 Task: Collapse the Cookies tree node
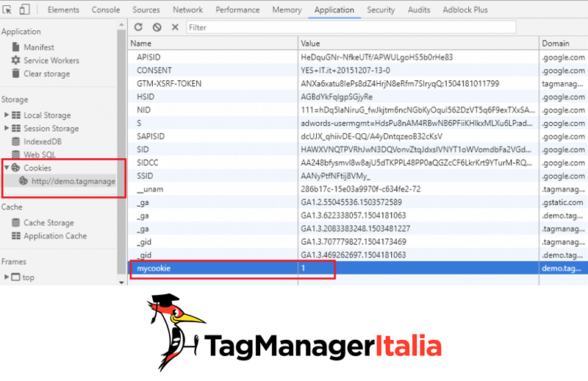(7, 168)
